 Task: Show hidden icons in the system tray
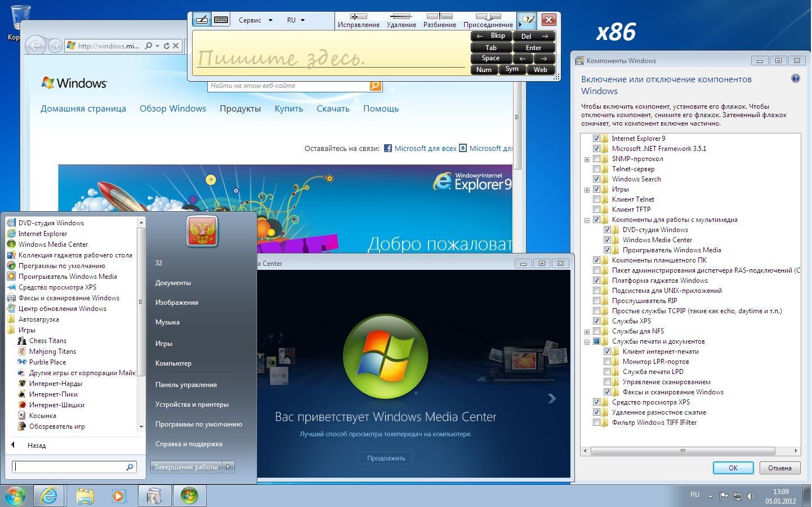coord(710,496)
